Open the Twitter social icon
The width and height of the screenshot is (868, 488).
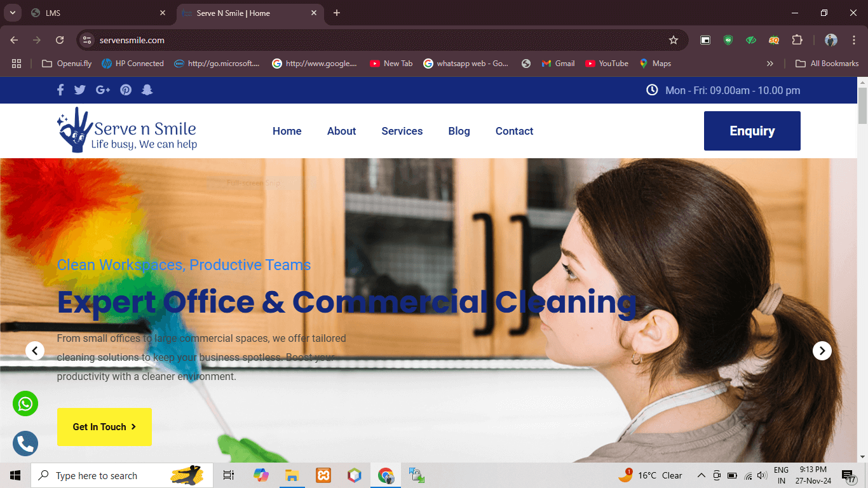pyautogui.click(x=79, y=90)
